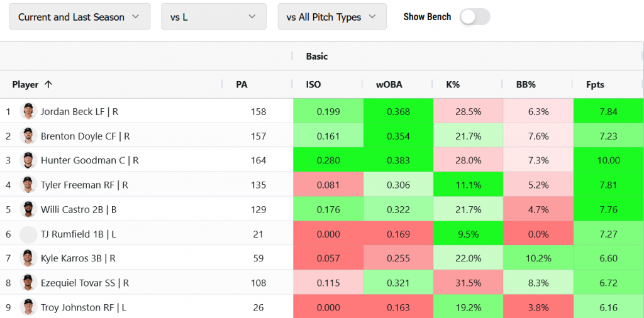The image size is (644, 318).
Task: Click the Player column sort arrow
Action: coord(48,84)
